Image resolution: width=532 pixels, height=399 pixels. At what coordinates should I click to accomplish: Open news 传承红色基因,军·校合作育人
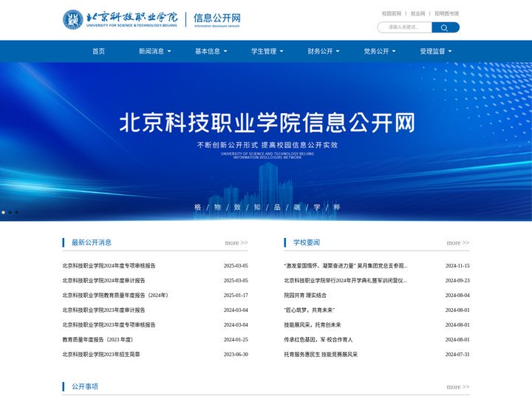tap(318, 340)
